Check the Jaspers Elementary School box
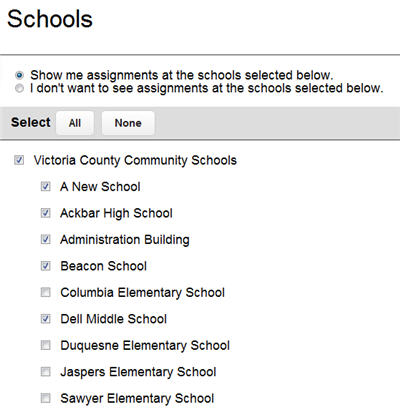Viewport: 400px width, 414px height. [x=46, y=372]
